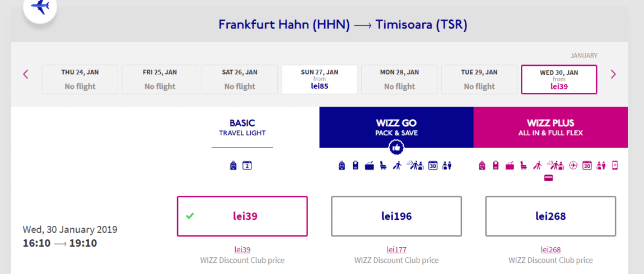The height and width of the screenshot is (274, 644).
Task: Choose the lei196 WIZZ GO fare
Action: (x=396, y=216)
